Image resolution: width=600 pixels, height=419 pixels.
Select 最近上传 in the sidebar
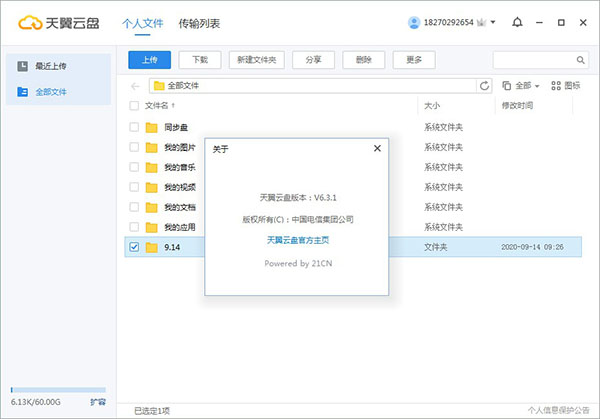tap(58, 66)
